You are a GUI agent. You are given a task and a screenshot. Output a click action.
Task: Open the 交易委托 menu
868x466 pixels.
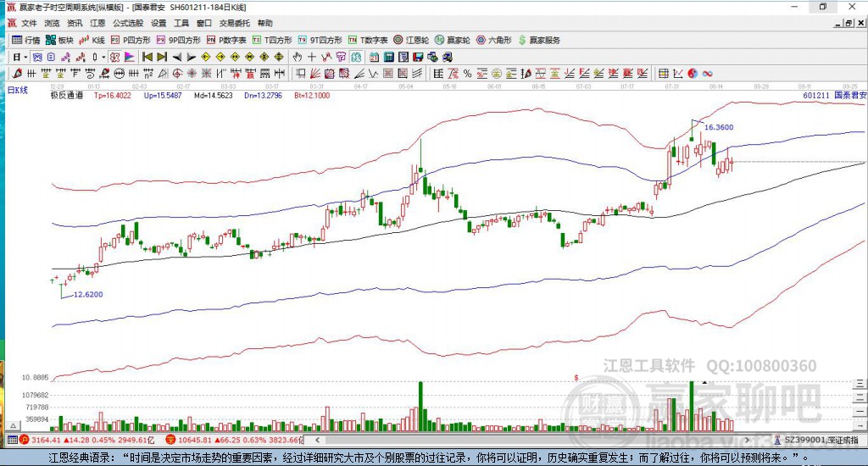(x=234, y=23)
